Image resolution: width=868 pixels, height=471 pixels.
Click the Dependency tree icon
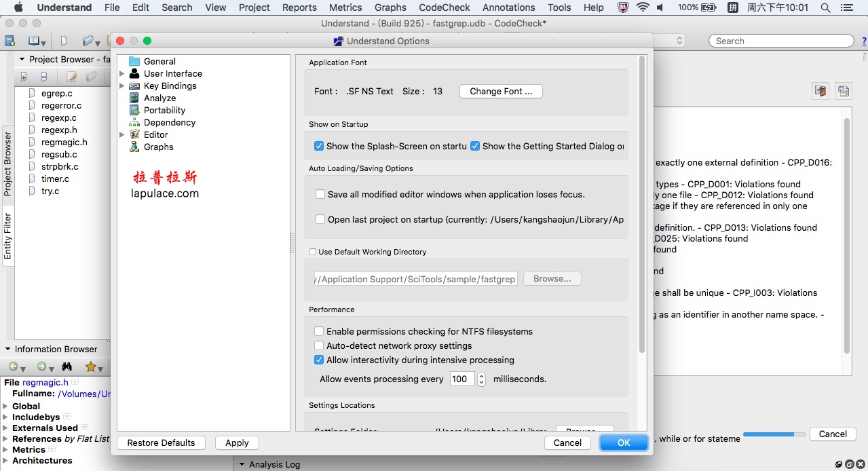coord(134,122)
